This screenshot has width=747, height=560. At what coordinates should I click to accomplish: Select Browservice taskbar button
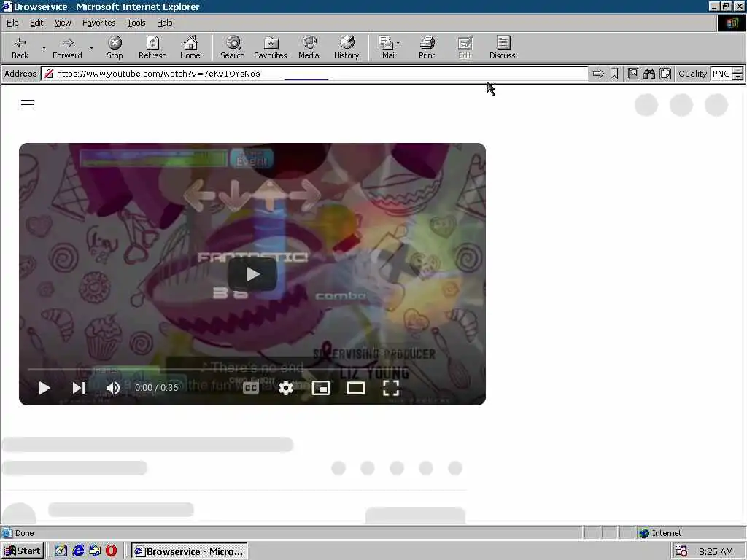tap(189, 551)
